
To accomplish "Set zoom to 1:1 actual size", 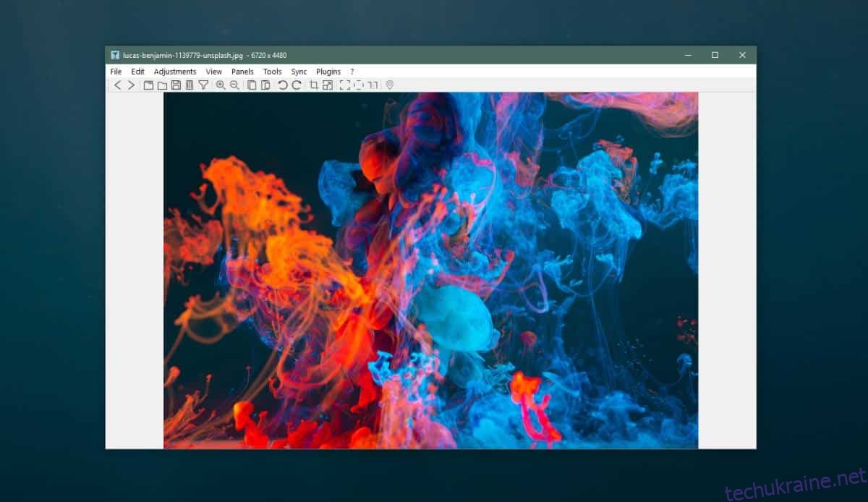I will tap(373, 85).
